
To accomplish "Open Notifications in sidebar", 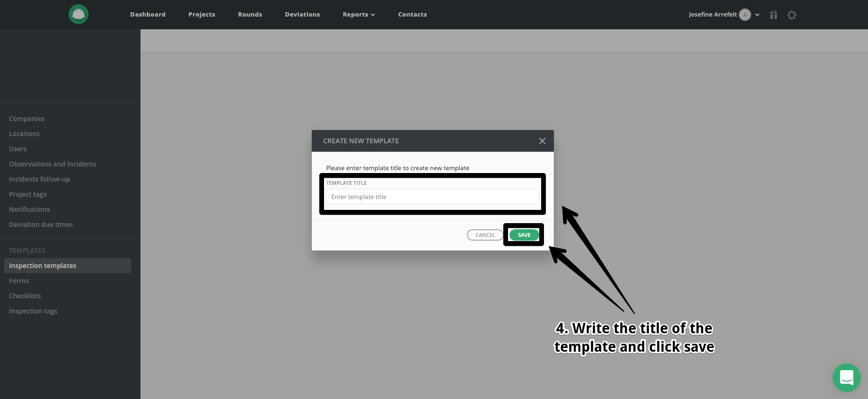I will 29,209.
